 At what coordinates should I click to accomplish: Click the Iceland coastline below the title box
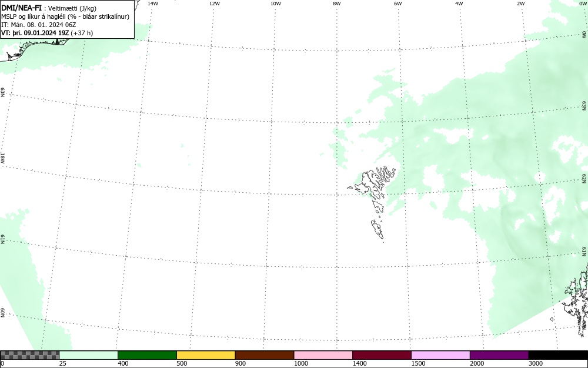34,49
